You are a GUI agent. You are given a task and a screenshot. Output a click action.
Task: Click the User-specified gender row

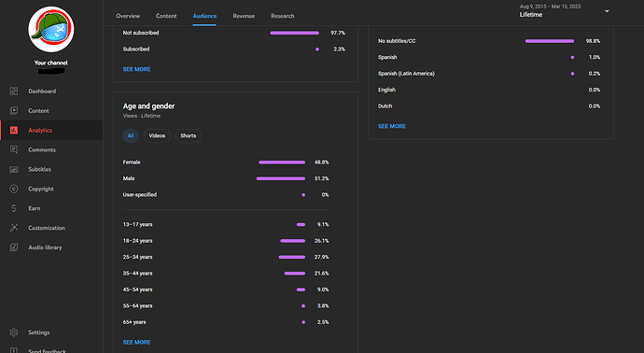pos(226,195)
